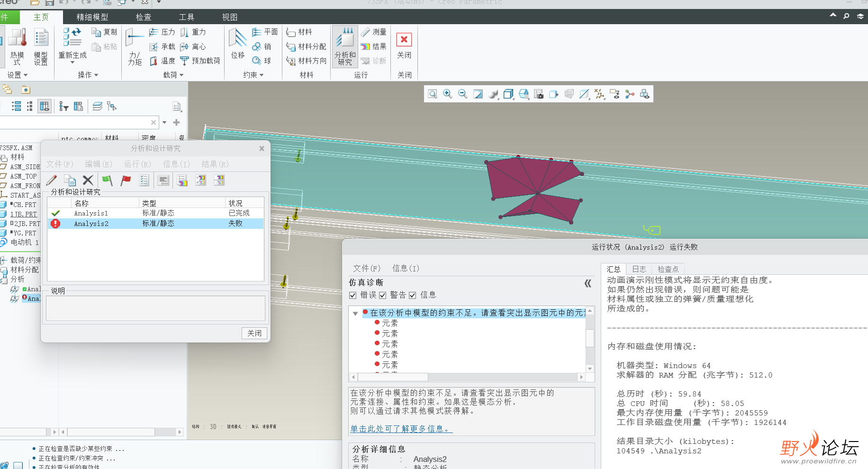Screen dimensions: 868x469
Task: Open 信息(I) menu in run status window
Action: click(x=406, y=268)
